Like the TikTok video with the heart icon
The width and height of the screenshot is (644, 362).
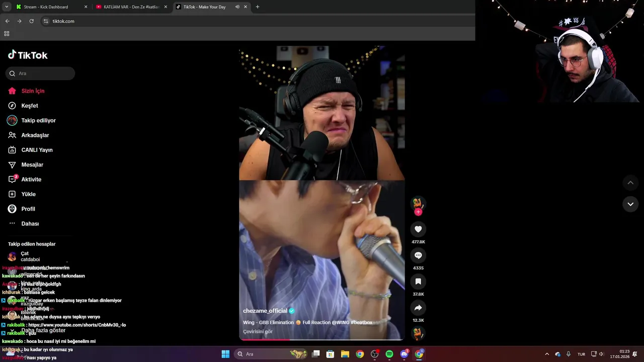[x=418, y=229]
